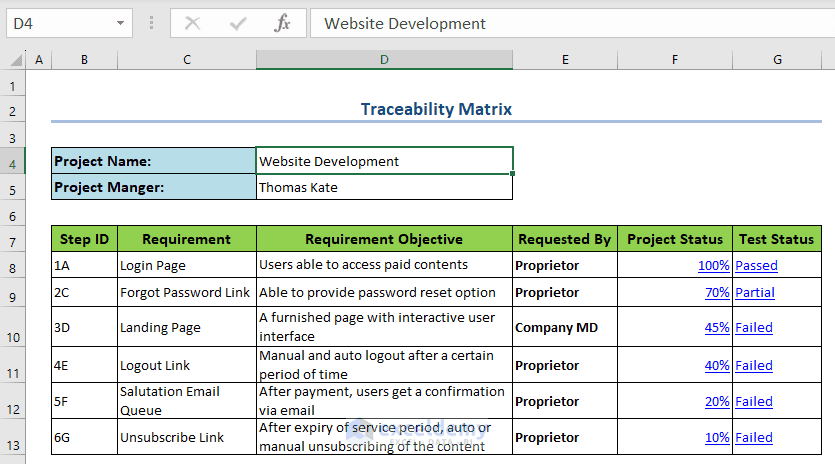Follow the Partial test status link
Screen dimensions: 835x464
click(x=755, y=292)
